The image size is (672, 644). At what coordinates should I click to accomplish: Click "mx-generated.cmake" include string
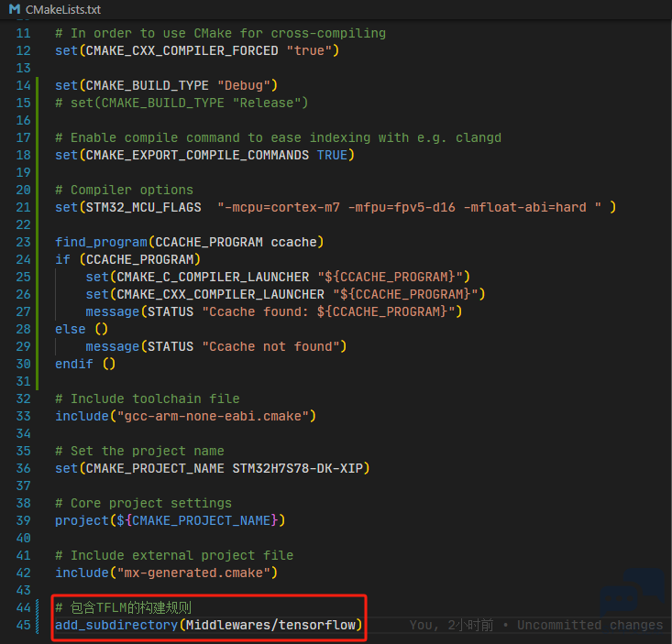tap(193, 573)
